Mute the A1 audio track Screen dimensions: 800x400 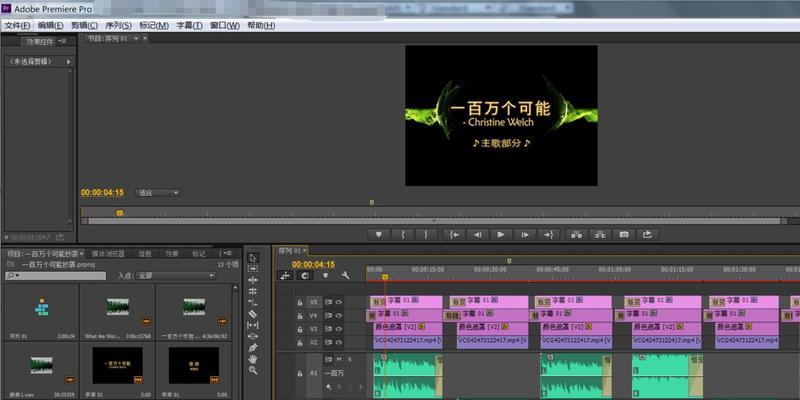pos(338,359)
